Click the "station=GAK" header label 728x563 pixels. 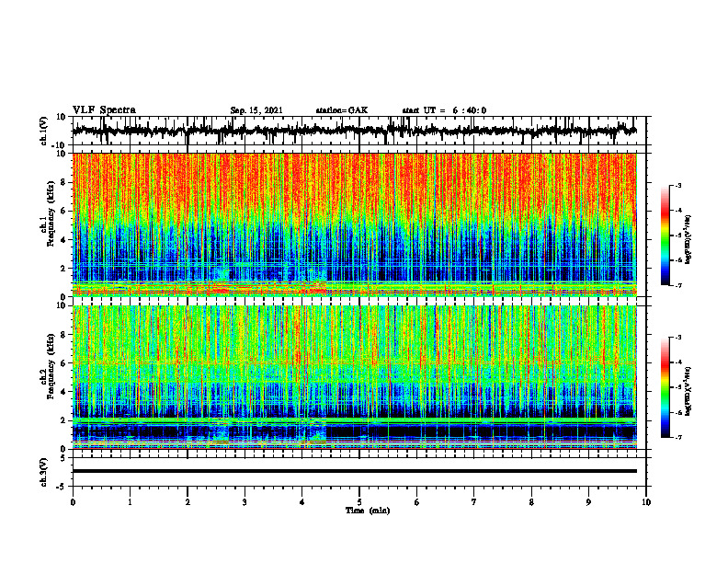[x=342, y=110]
